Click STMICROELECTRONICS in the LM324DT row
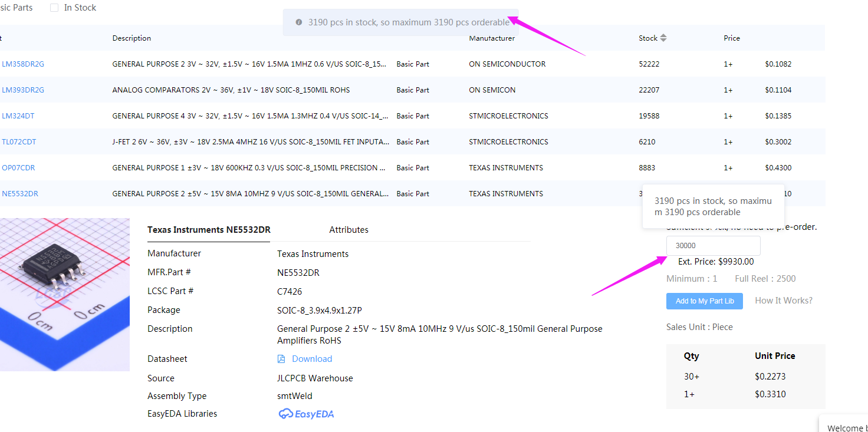The height and width of the screenshot is (432, 868). 508,116
